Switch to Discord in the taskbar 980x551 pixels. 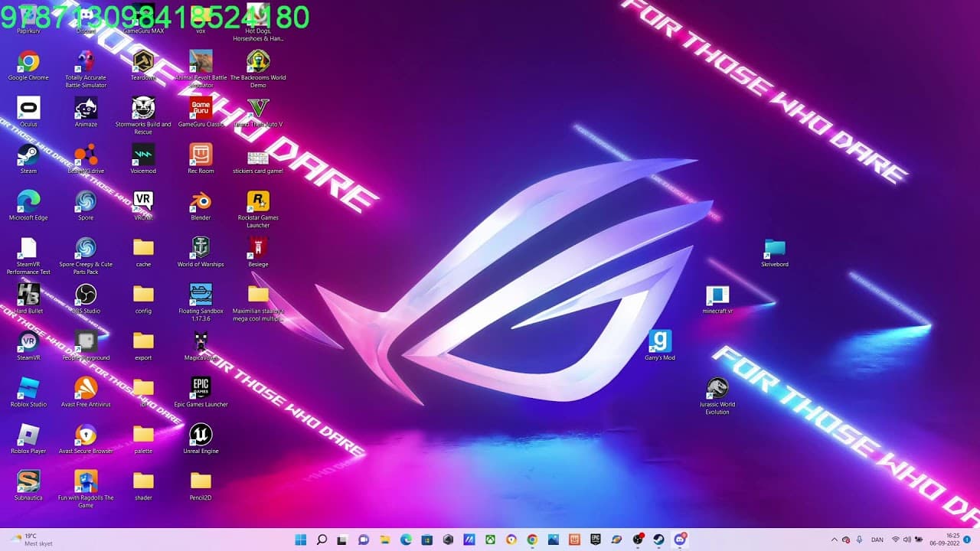click(679, 540)
